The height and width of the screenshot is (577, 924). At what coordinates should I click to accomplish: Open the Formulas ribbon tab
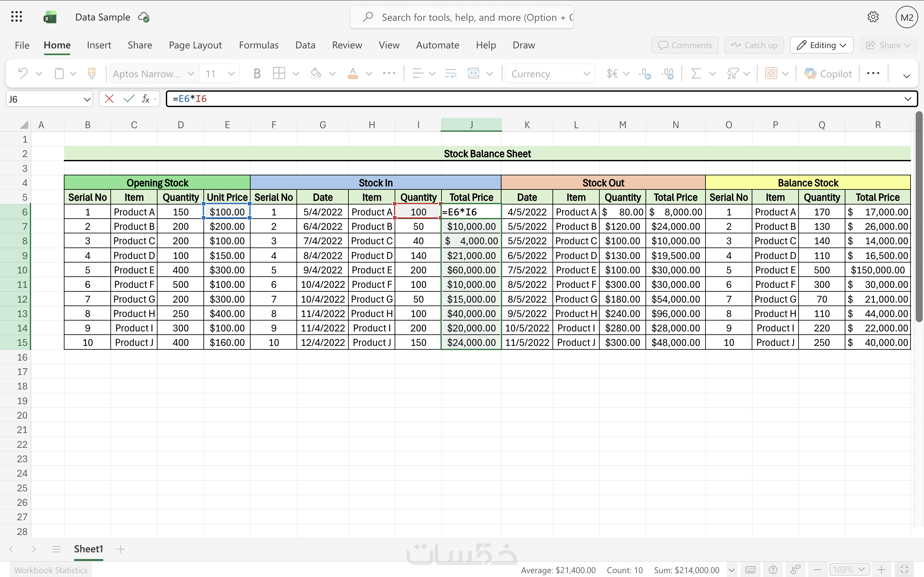[x=259, y=45]
